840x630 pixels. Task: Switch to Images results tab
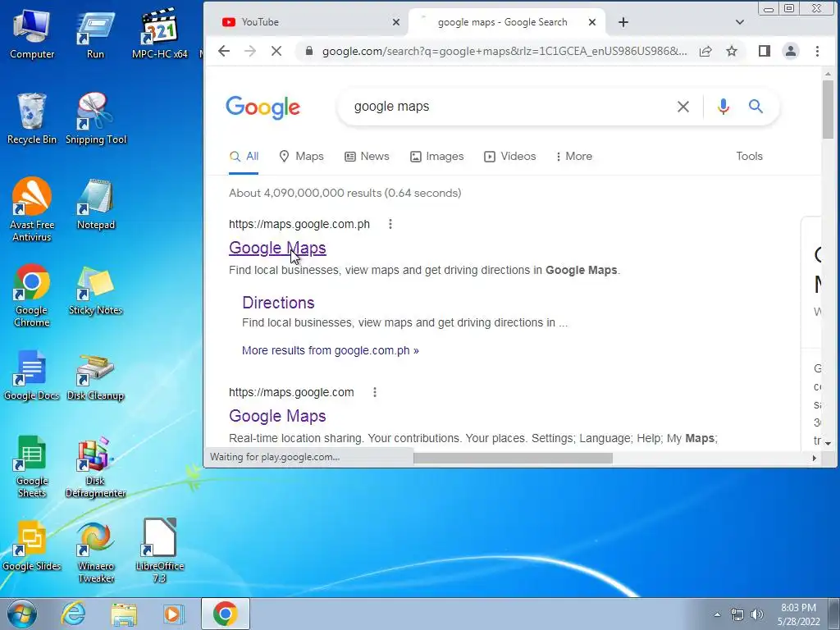pos(436,157)
